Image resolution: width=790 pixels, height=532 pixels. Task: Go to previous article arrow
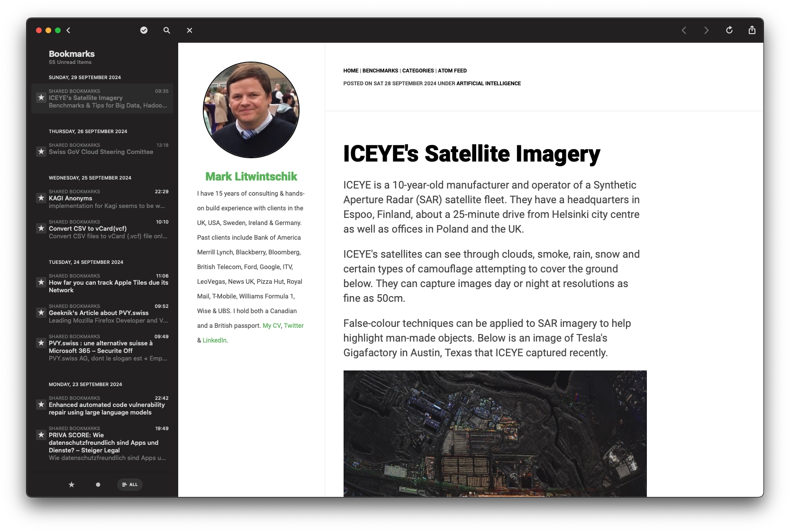pyautogui.click(x=684, y=30)
